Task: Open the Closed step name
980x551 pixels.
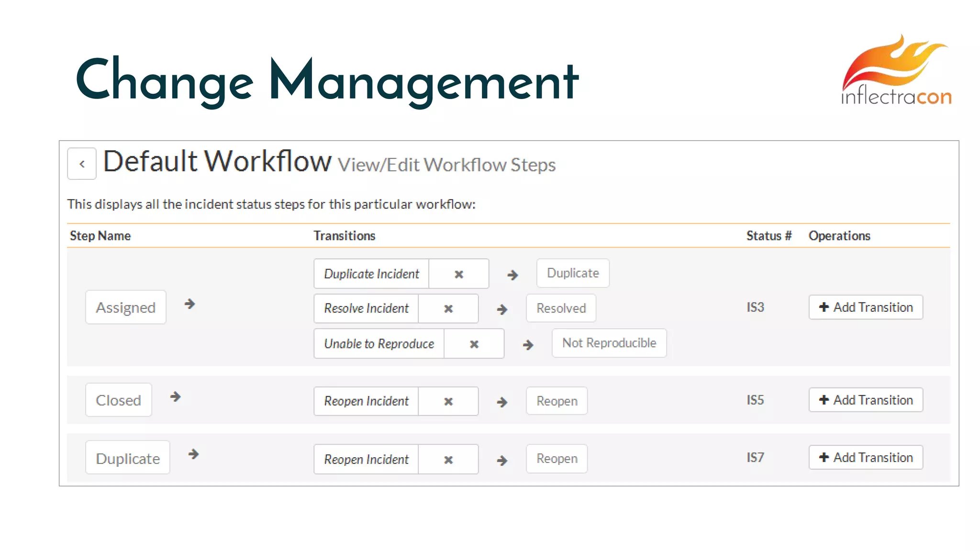Action: 118,400
